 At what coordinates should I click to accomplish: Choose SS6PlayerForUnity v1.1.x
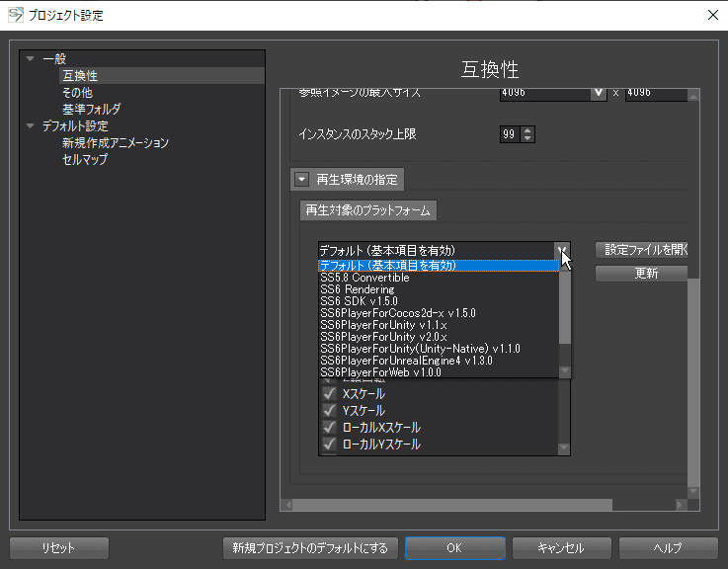(x=439, y=325)
